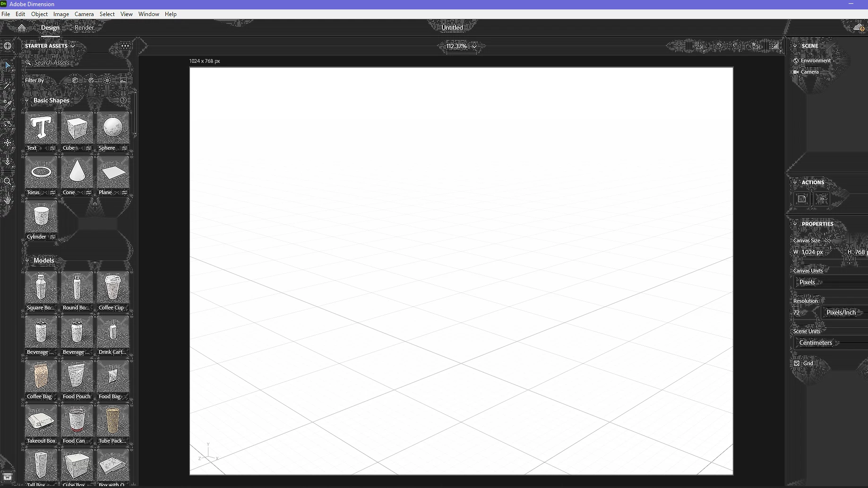Collapse the Scene panel
Screen dimensions: 868x488
[x=795, y=46]
